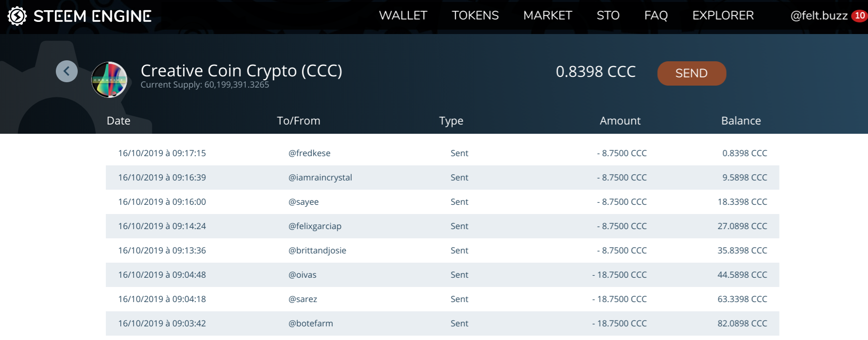This screenshot has height=340, width=868.
Task: Click the date 16/10/2019 à 09:04:48
Action: coord(162,275)
